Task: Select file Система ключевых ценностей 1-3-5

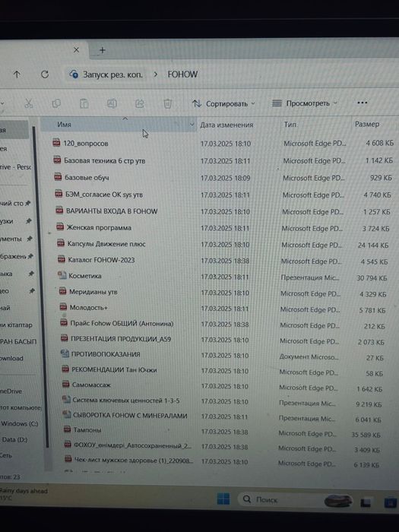Action: 126,400
